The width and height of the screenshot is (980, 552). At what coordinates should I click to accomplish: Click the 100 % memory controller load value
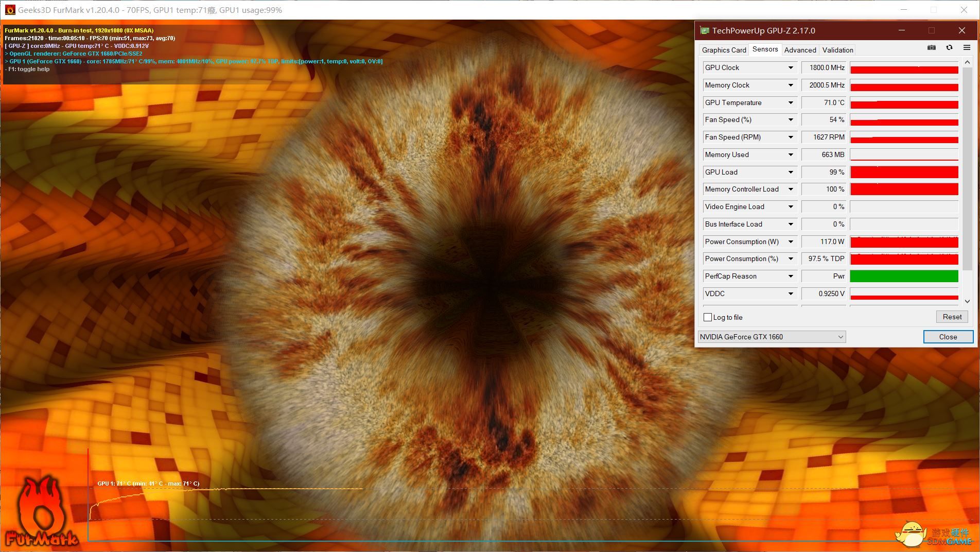point(824,189)
